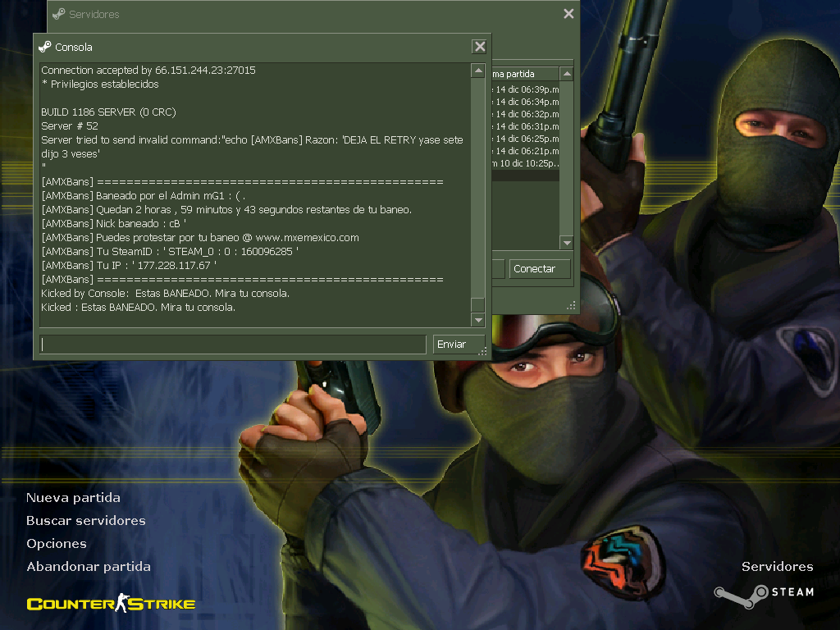Click the 'Connection accepted by 66.151.244.23:27015' line
This screenshot has height=630, width=840.
point(148,71)
